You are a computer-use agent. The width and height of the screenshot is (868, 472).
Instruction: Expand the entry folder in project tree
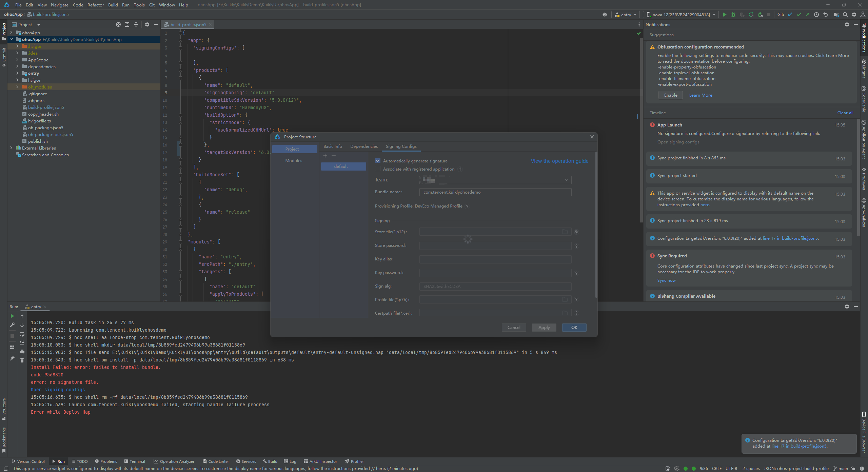[17, 73]
